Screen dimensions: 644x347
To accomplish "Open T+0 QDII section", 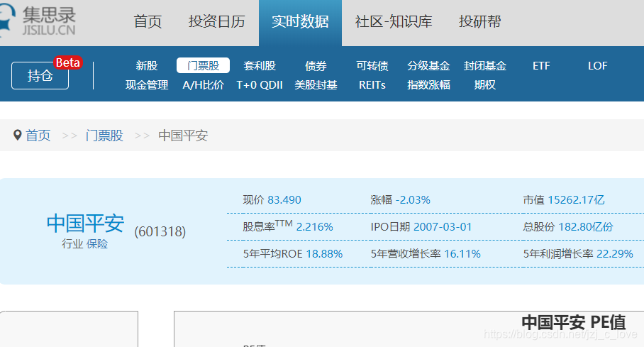I will [x=259, y=84].
